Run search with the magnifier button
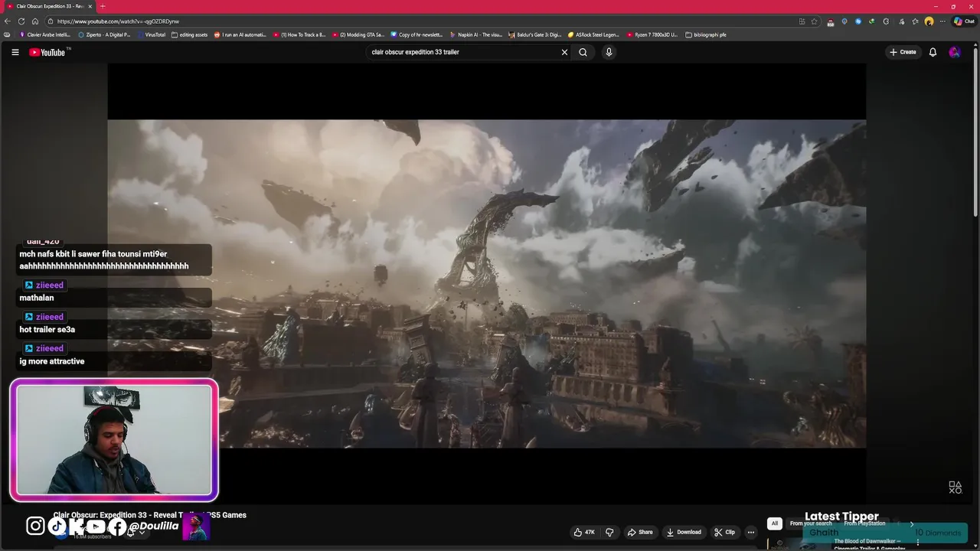This screenshot has width=980, height=551. coord(583,52)
